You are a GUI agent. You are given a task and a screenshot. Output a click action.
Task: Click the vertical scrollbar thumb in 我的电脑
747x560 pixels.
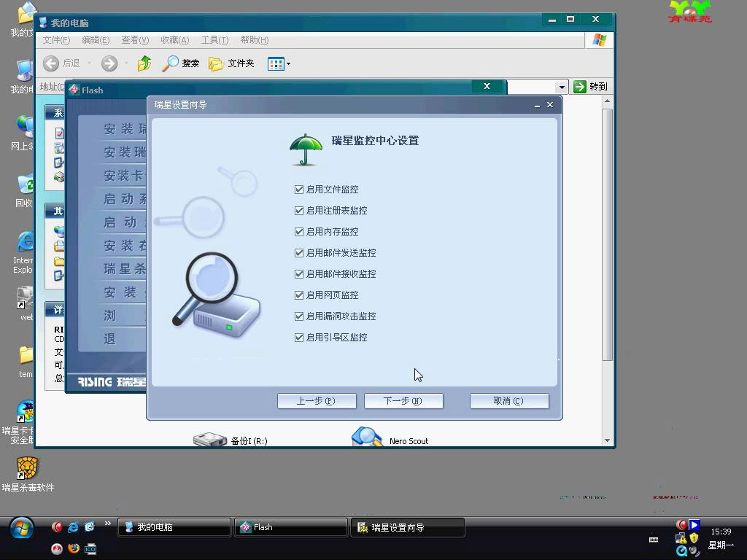point(607,234)
